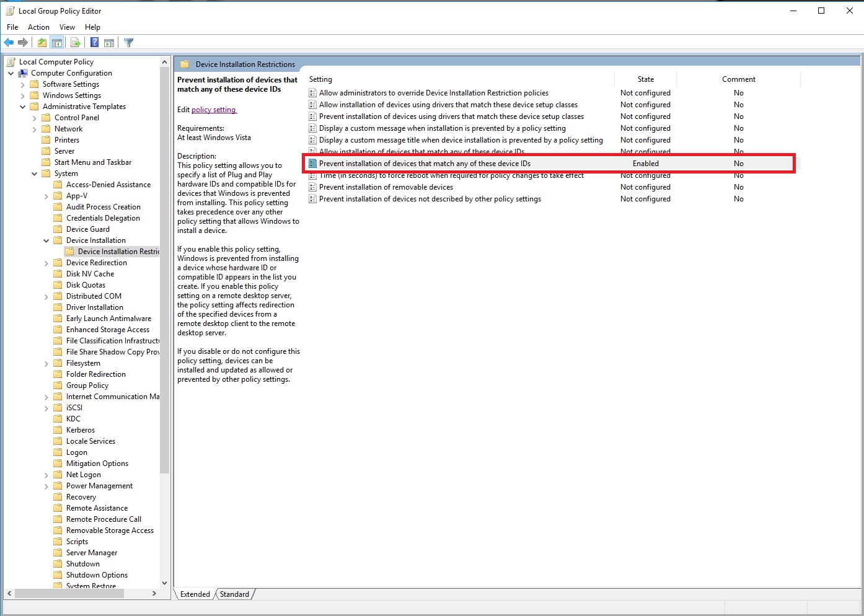Click the folder icon beside Disk Quotas
The height and width of the screenshot is (616, 864).
tap(58, 285)
